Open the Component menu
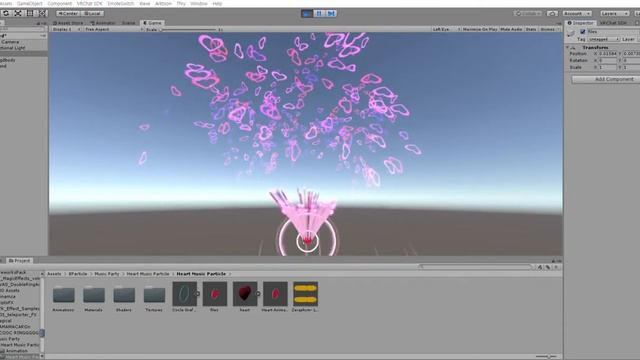This screenshot has width=640, height=360. click(60, 3)
